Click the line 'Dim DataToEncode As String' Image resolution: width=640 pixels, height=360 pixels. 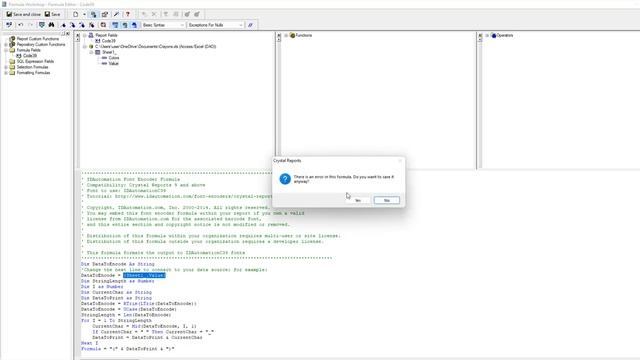pyautogui.click(x=118, y=264)
